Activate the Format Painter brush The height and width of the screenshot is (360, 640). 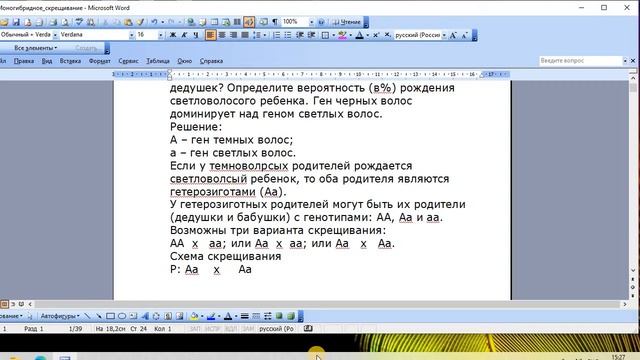[x=140, y=22]
